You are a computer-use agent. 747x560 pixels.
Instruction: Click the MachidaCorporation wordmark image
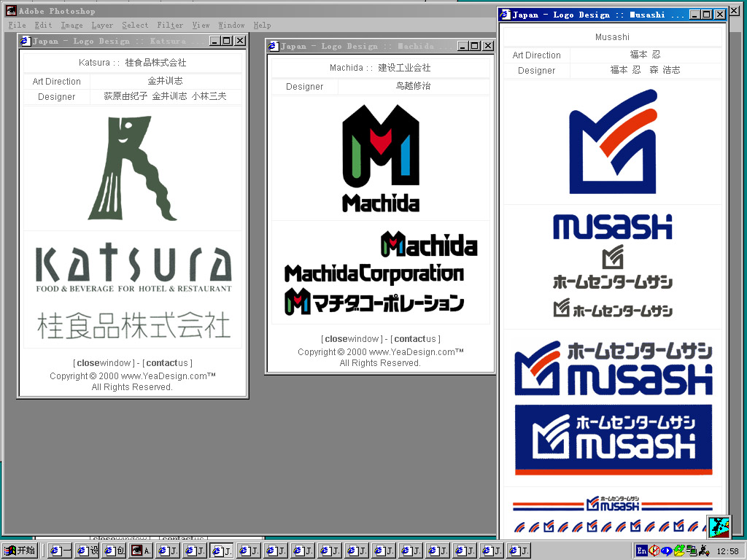point(374,274)
